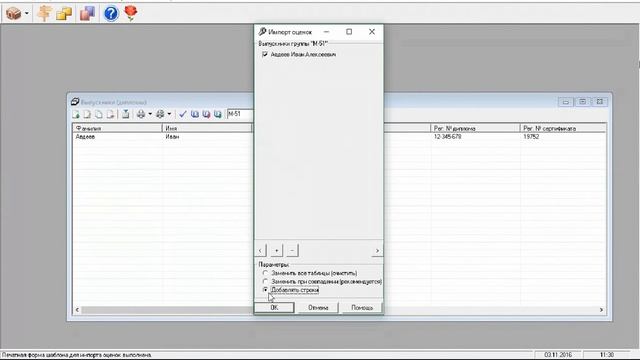The height and width of the screenshot is (360, 640).
Task: Click the Помощь button in import dialog
Action: click(362, 308)
